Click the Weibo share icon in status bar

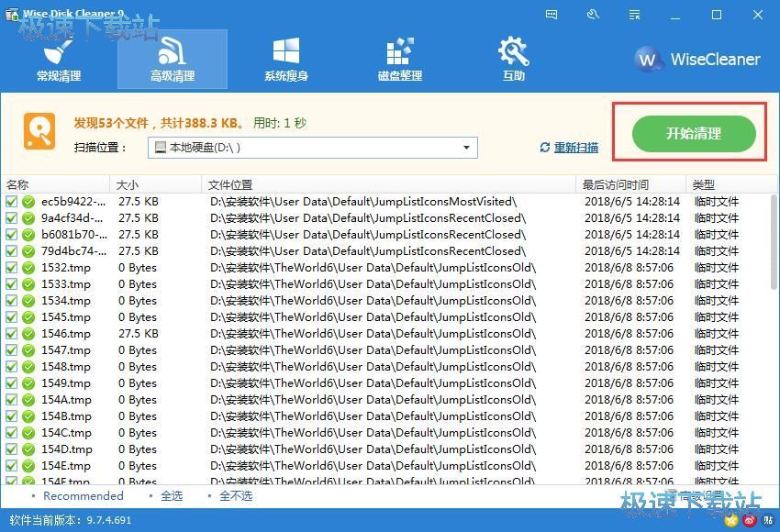click(x=750, y=521)
